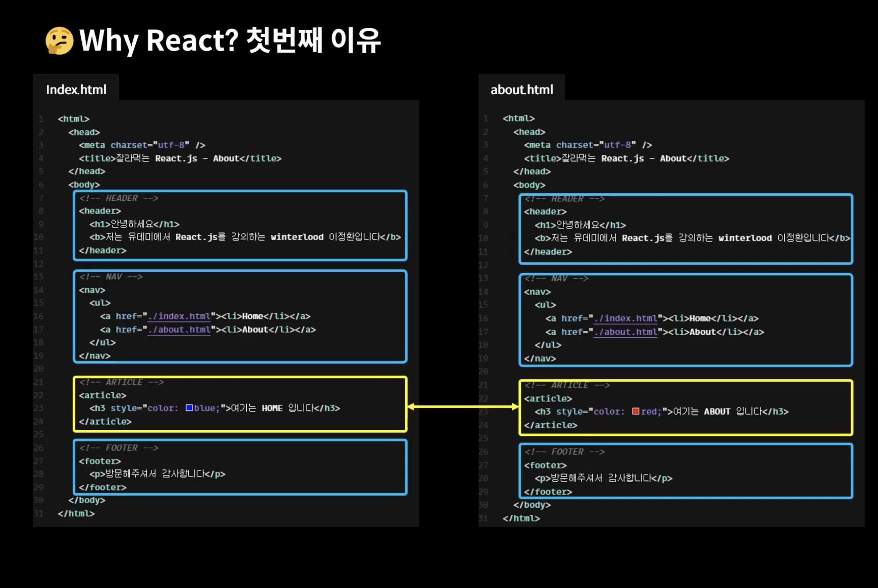Click the <p>방문해주셔서 감사합니다</p> line in about.html
This screenshot has height=588, width=878.
tap(603, 478)
